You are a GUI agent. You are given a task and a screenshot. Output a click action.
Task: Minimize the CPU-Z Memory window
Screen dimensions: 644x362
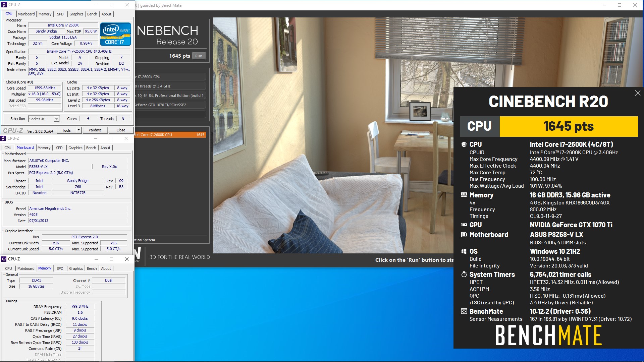96,259
